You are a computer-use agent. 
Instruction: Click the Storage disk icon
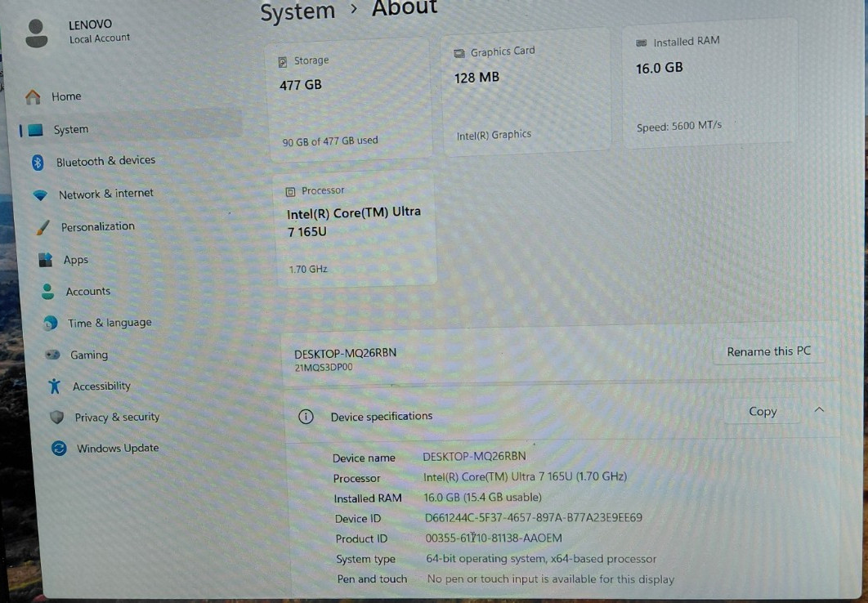point(282,62)
